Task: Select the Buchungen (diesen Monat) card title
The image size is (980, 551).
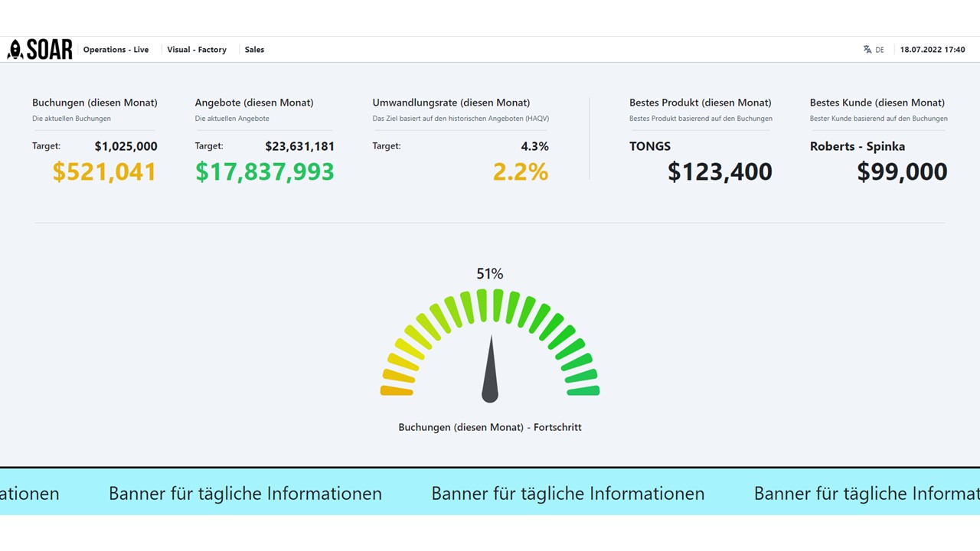Action: pyautogui.click(x=95, y=103)
